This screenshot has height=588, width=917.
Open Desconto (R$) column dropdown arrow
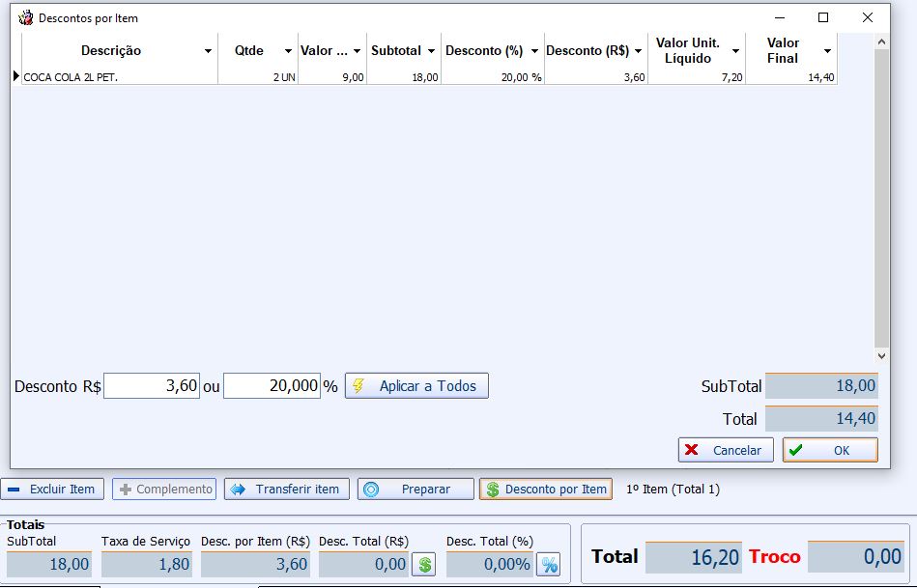[638, 51]
